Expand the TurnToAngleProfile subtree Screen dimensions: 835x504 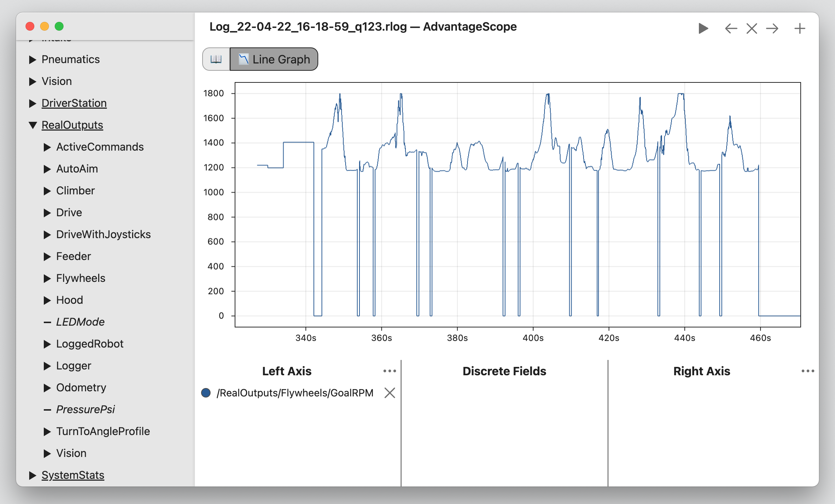(47, 431)
